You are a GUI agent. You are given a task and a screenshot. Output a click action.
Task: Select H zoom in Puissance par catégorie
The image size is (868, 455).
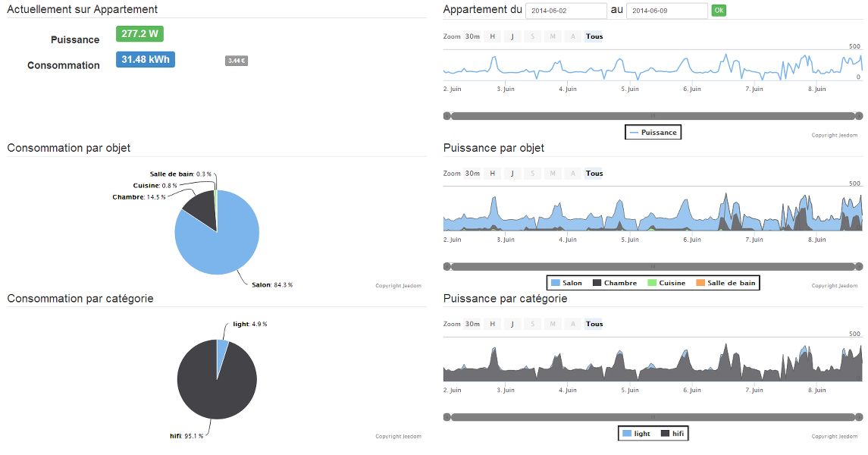point(492,324)
